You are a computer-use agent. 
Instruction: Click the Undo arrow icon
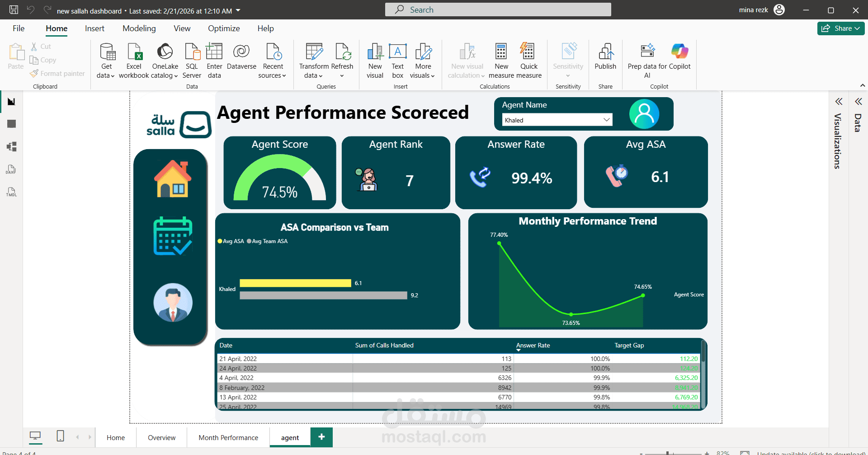tap(31, 9)
